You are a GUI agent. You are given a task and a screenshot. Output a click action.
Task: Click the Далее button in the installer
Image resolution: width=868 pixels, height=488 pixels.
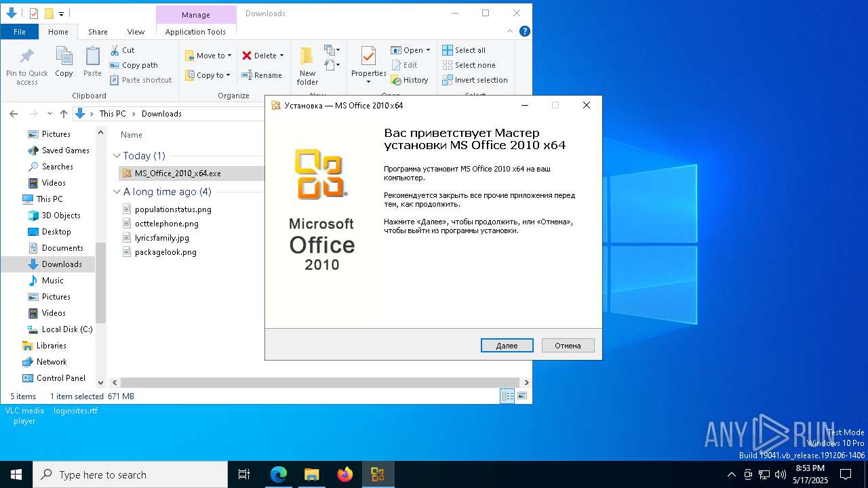(x=507, y=346)
